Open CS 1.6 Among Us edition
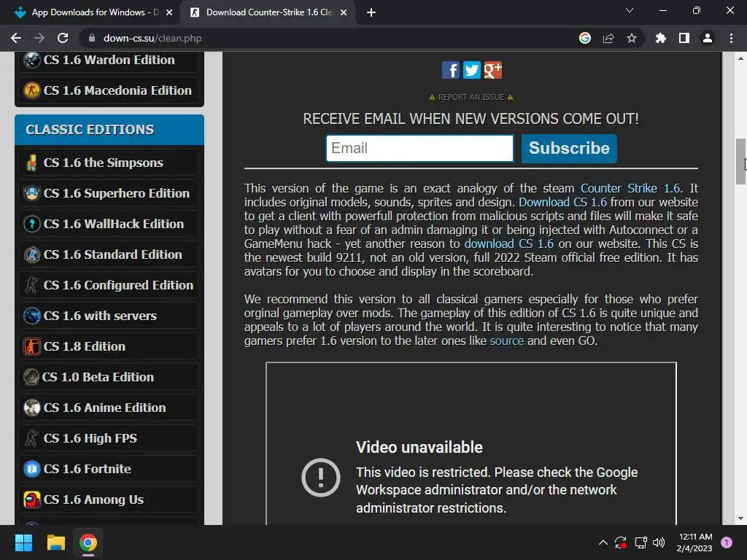 click(x=109, y=499)
